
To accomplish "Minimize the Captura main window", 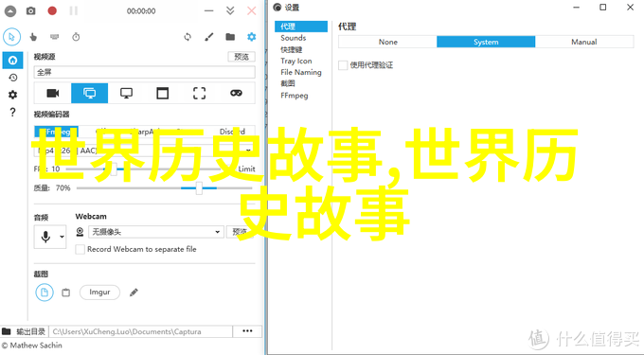I will (x=209, y=10).
